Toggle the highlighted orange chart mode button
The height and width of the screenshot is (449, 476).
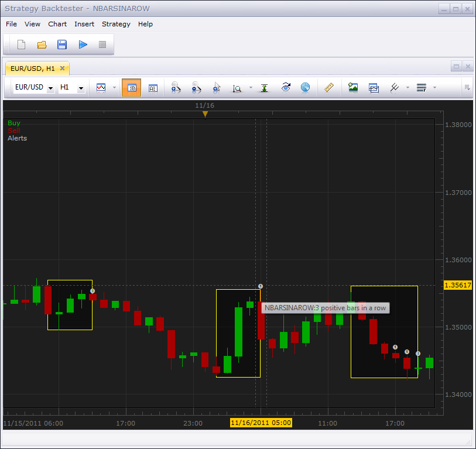click(132, 87)
